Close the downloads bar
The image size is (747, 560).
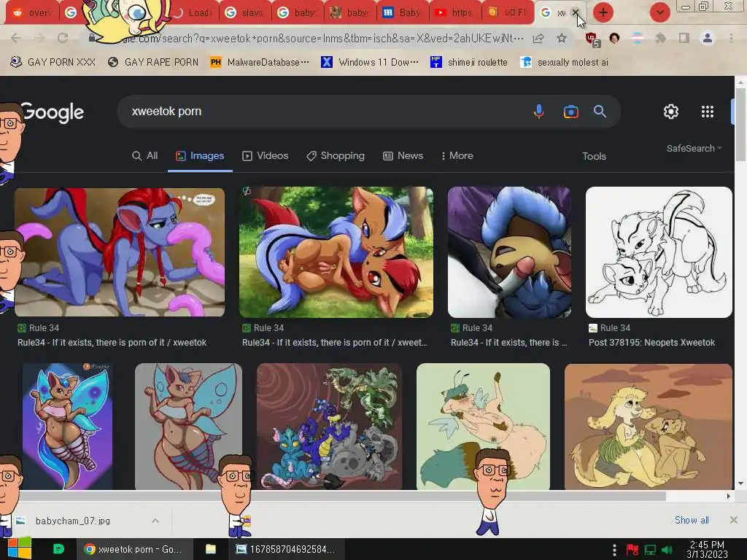coord(734,520)
